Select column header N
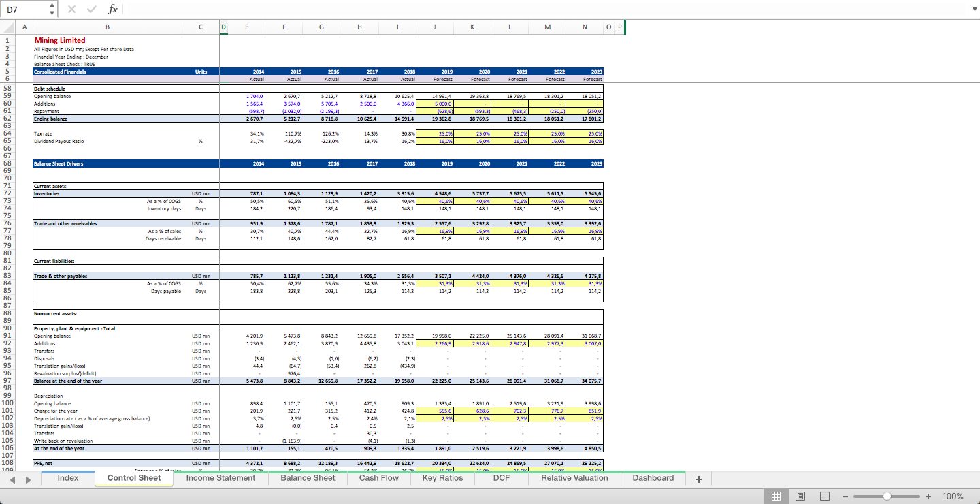This screenshot has width=980, height=504. pyautogui.click(x=585, y=27)
